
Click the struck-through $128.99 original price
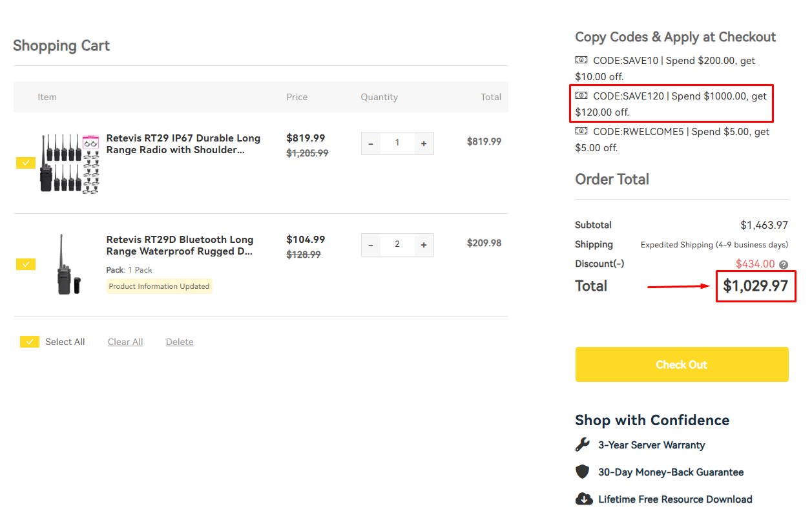pos(304,255)
